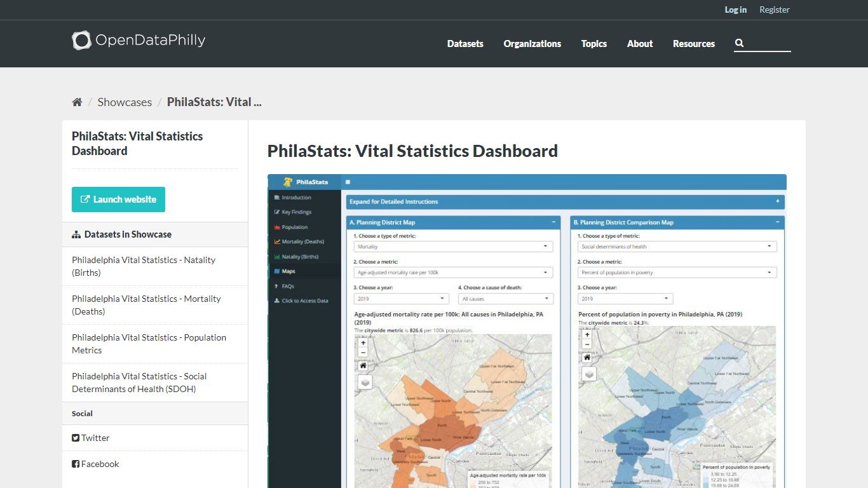The height and width of the screenshot is (488, 868).
Task: Open the Organizations menu item
Action: pos(532,44)
